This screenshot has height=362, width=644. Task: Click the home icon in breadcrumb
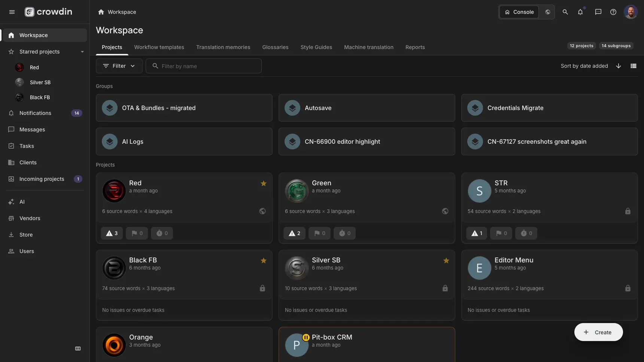pos(101,12)
